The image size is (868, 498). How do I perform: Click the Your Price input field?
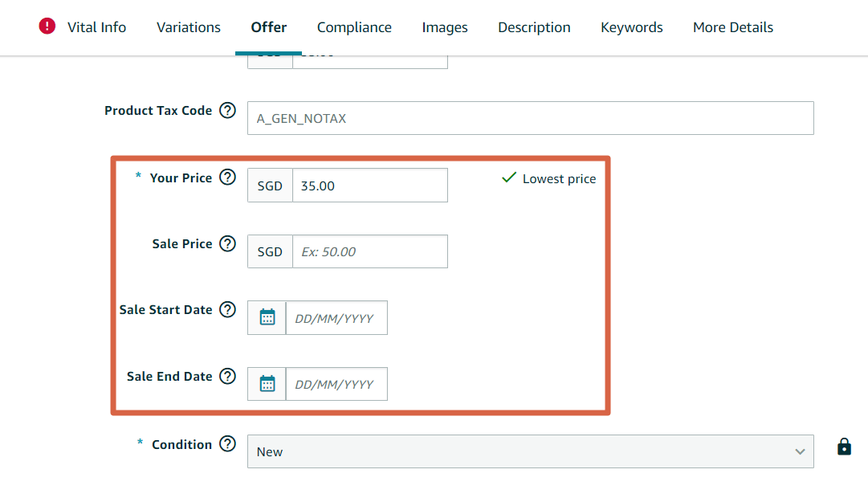(369, 186)
